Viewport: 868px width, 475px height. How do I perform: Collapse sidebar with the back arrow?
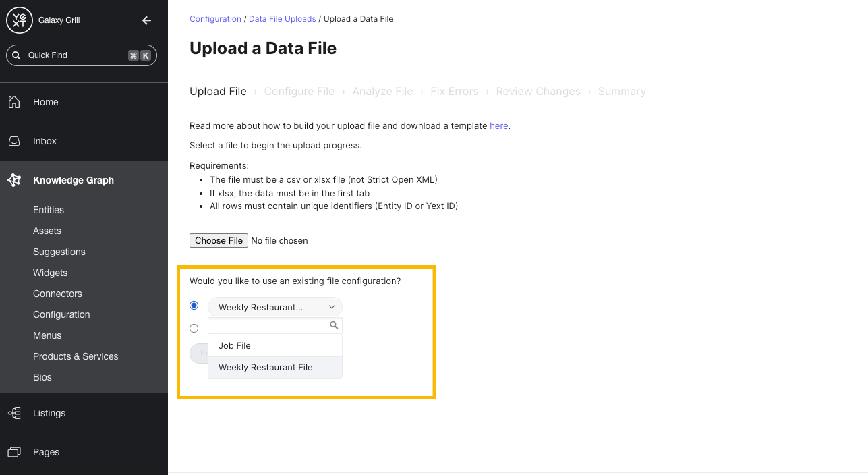146,20
